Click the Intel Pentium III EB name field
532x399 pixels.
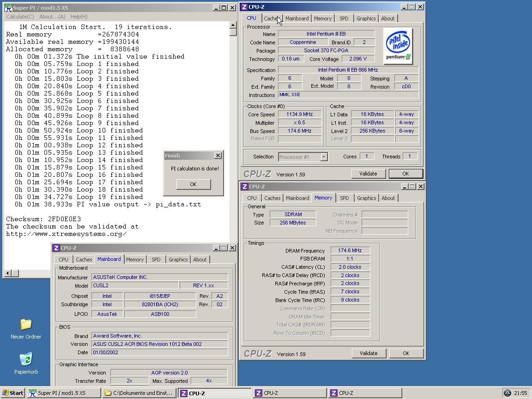point(326,34)
